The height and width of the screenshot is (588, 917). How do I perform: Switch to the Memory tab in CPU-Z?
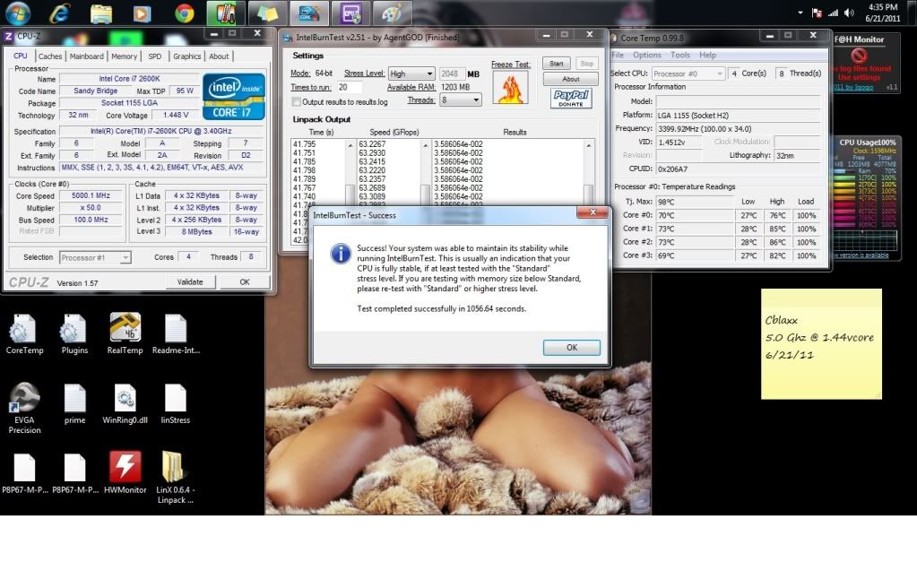pyautogui.click(x=124, y=56)
